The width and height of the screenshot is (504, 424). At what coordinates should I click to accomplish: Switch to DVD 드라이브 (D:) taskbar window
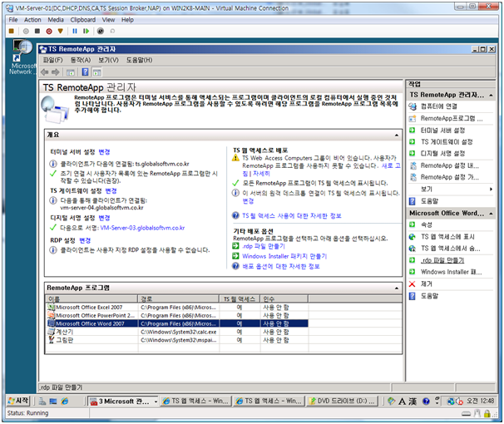click(342, 402)
